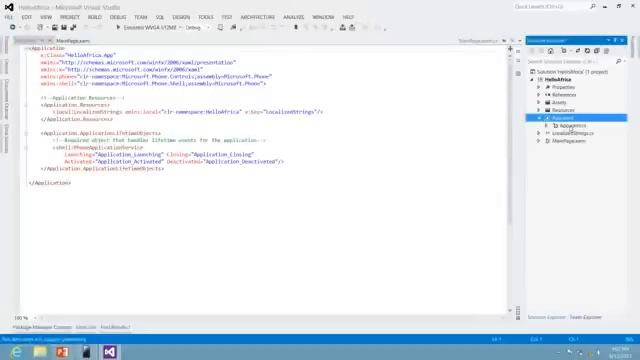Click the Refresh icon in Solution Explorer

[587, 51]
